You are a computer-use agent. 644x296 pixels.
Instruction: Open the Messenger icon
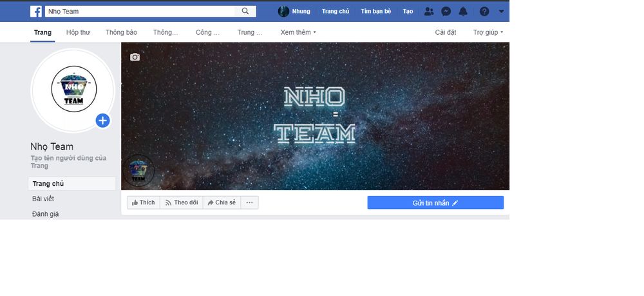(446, 11)
